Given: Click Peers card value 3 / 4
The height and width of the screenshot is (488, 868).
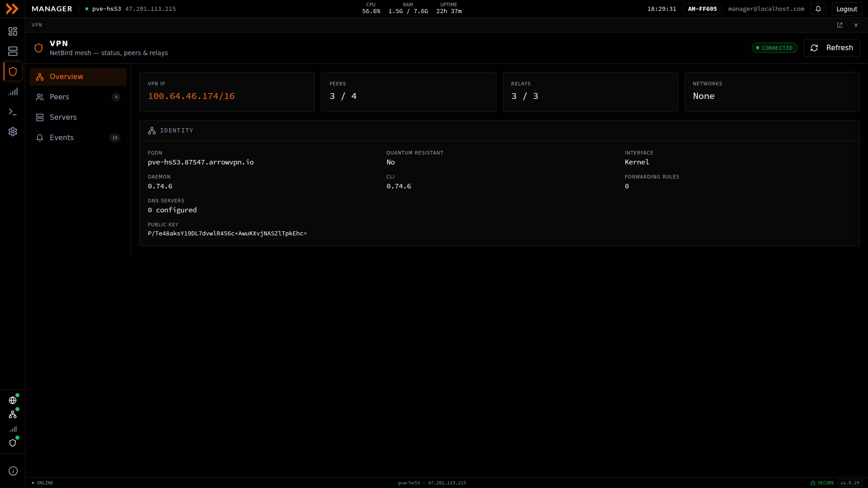Looking at the screenshot, I should tap(343, 96).
